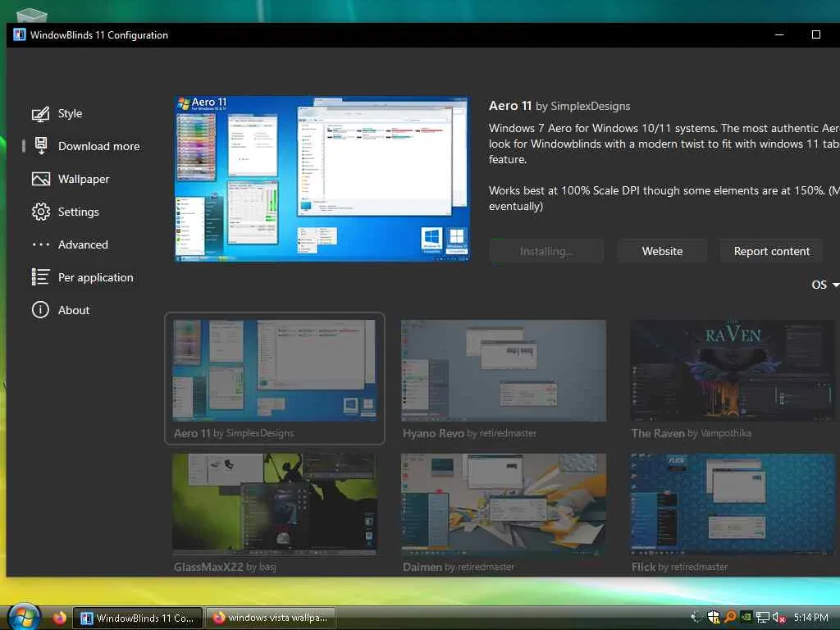840x630 pixels.
Task: Open the Style section icon
Action: (x=41, y=113)
